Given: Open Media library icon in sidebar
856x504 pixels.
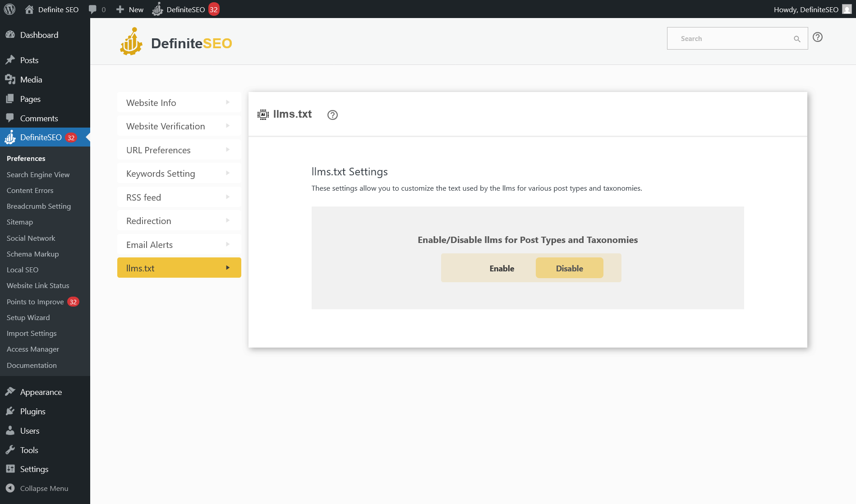Looking at the screenshot, I should coord(10,79).
